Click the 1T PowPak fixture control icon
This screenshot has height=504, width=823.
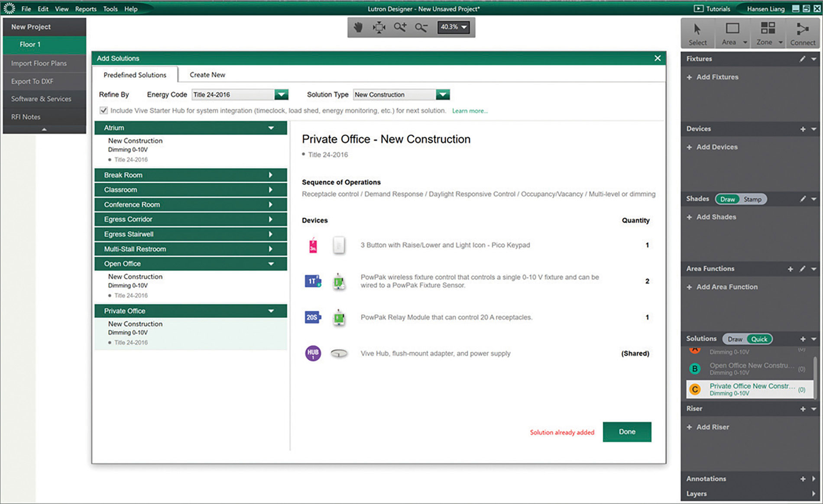(x=313, y=281)
